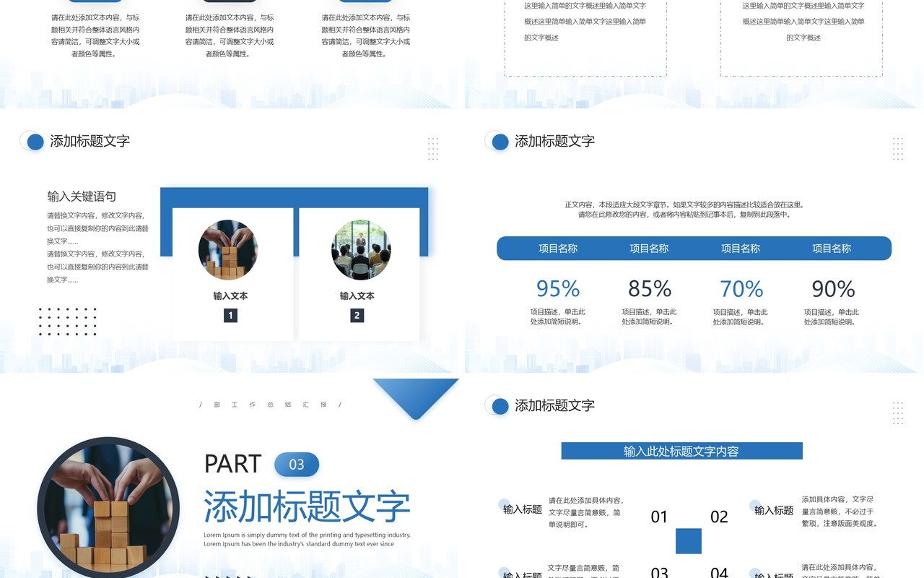Select 输入文本 label above badge 2
924x578 pixels.
pyautogui.click(x=357, y=296)
